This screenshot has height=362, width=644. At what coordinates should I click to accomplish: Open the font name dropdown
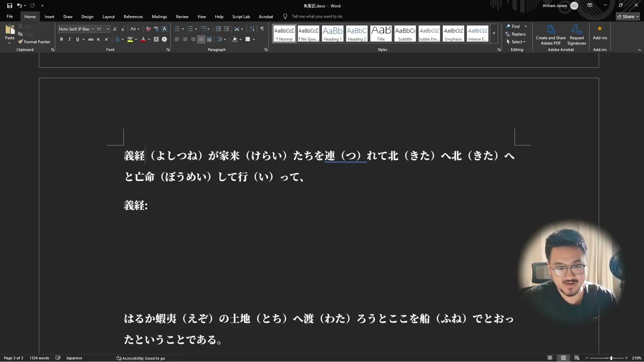tap(93, 29)
